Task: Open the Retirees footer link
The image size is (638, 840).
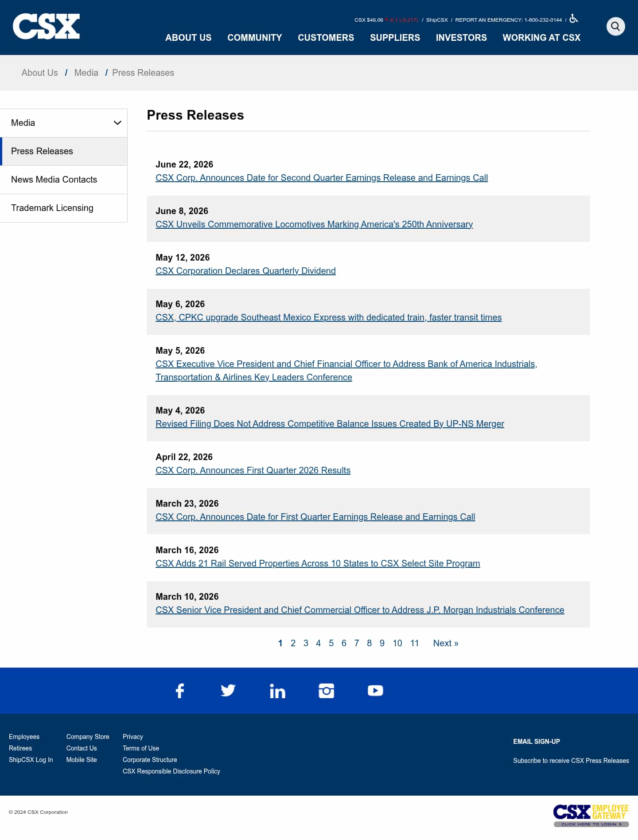Action: click(20, 748)
